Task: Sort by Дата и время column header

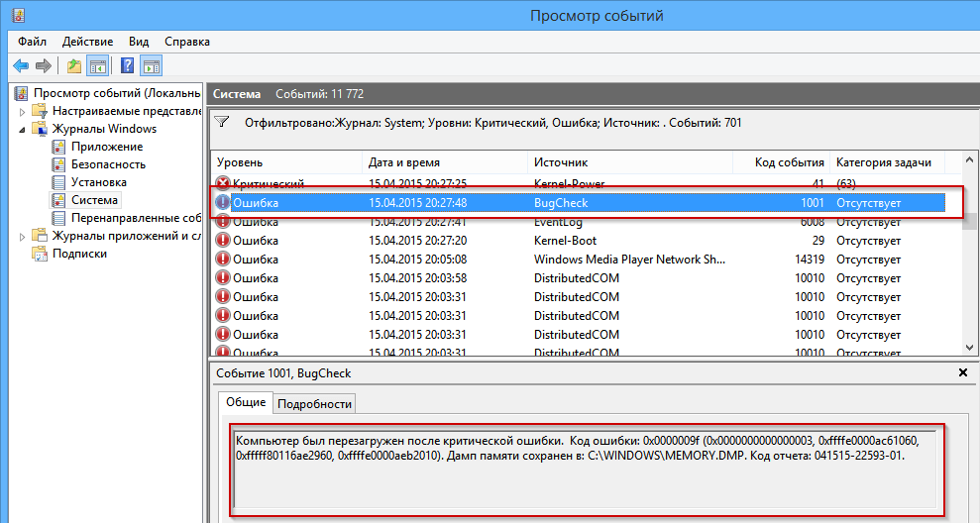Action: point(403,162)
